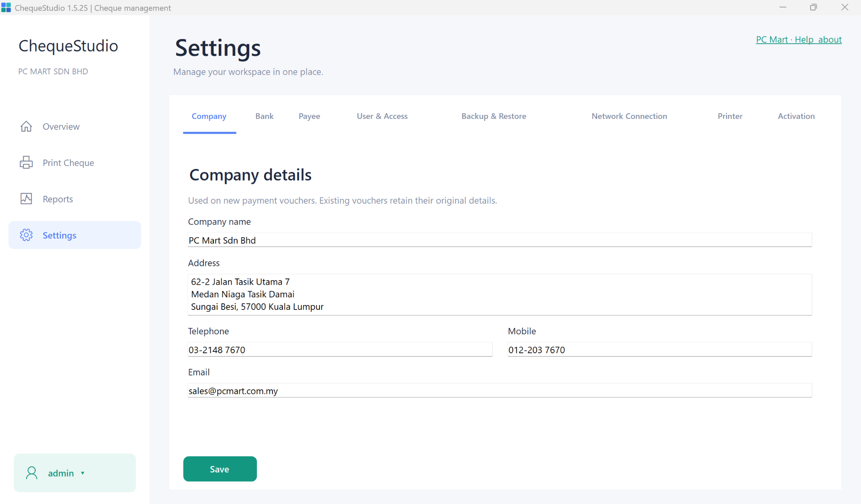Click the Reports chart icon
This screenshot has width=861, height=504.
tap(26, 199)
